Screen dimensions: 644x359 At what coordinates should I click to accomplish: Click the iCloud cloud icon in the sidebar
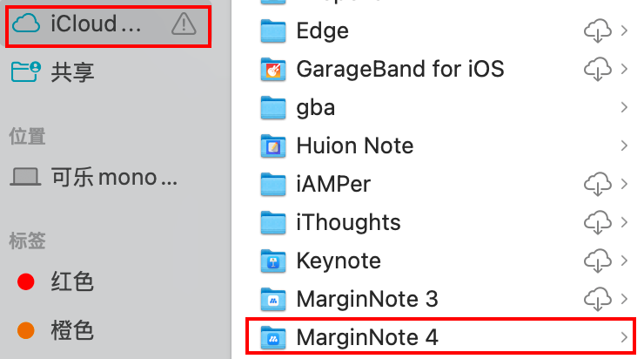point(26,24)
